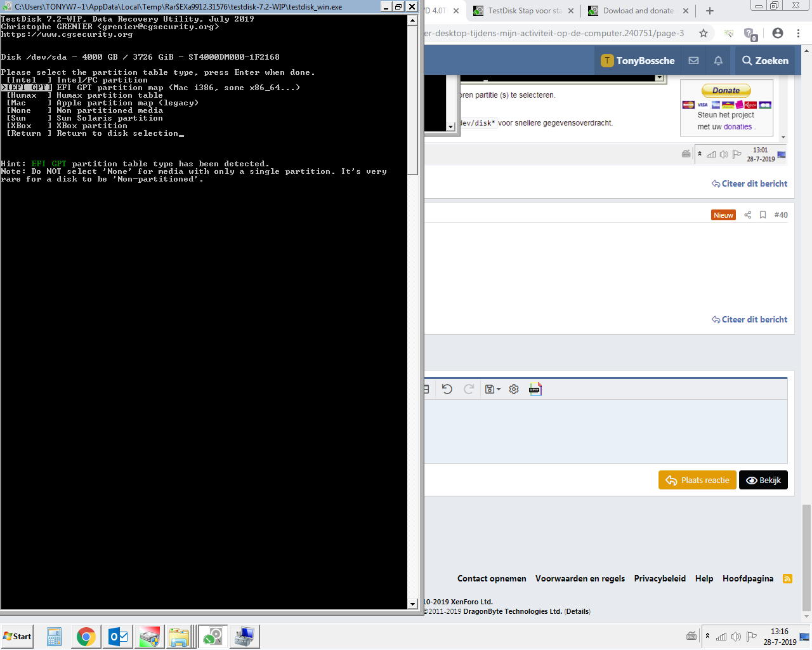
Task: Click the browser page vertical scrollbar thumb
Action: click(806, 557)
